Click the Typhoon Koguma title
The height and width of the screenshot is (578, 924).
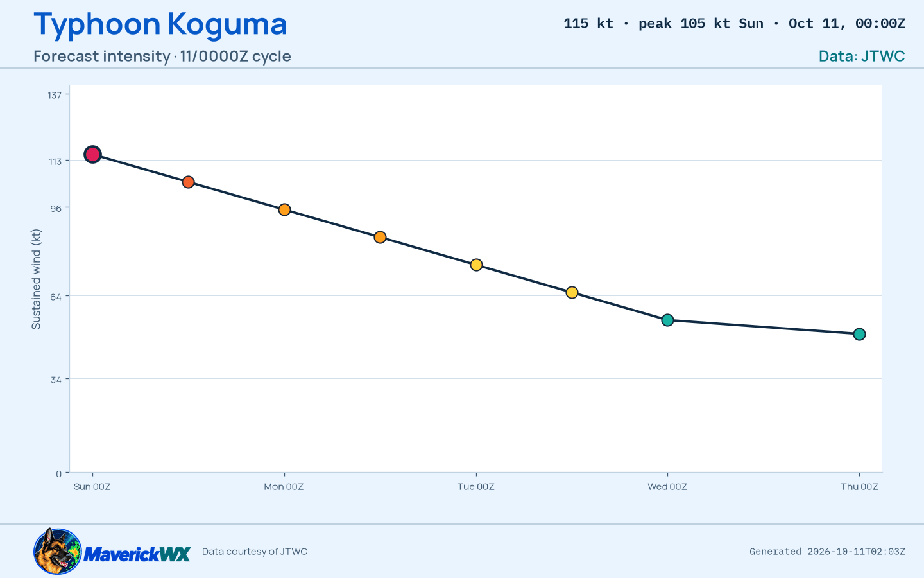[160, 24]
